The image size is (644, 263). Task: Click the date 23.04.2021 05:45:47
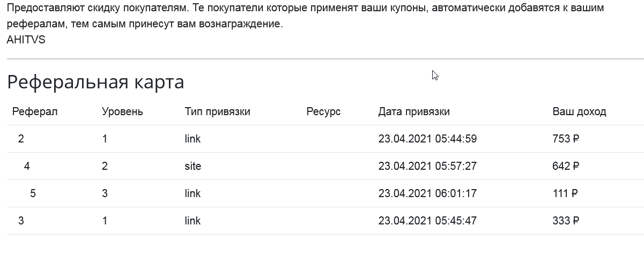pyautogui.click(x=427, y=221)
